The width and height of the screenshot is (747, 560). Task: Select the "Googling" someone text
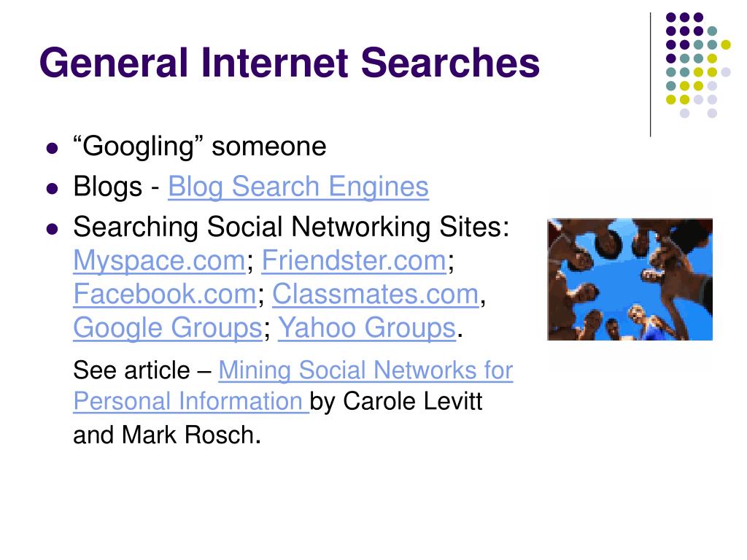pos(200,146)
